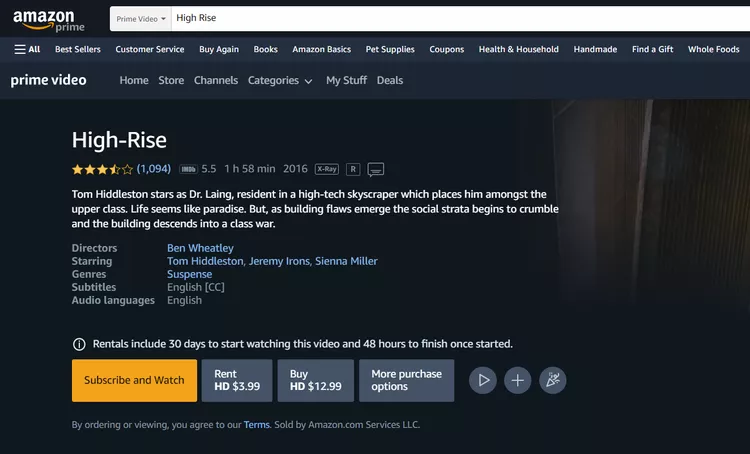Click the prime video logo text
This screenshot has width=750, height=454.
coord(48,80)
